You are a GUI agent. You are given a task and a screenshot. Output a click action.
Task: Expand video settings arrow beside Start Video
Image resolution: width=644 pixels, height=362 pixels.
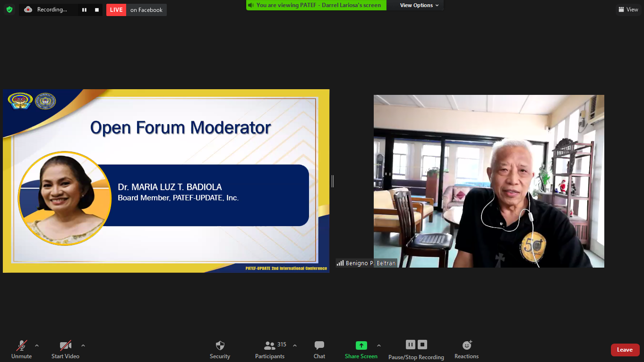point(83,345)
